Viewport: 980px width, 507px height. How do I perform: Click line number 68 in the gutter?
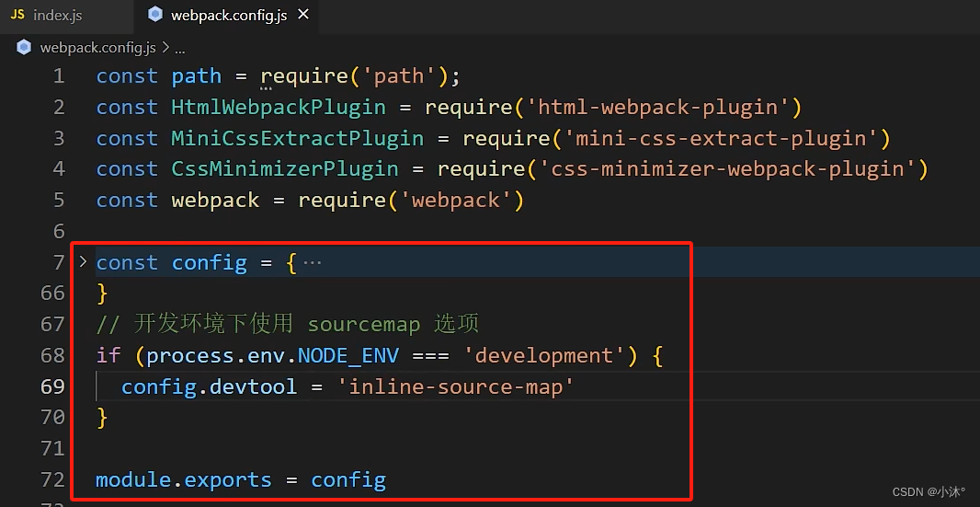coord(52,356)
